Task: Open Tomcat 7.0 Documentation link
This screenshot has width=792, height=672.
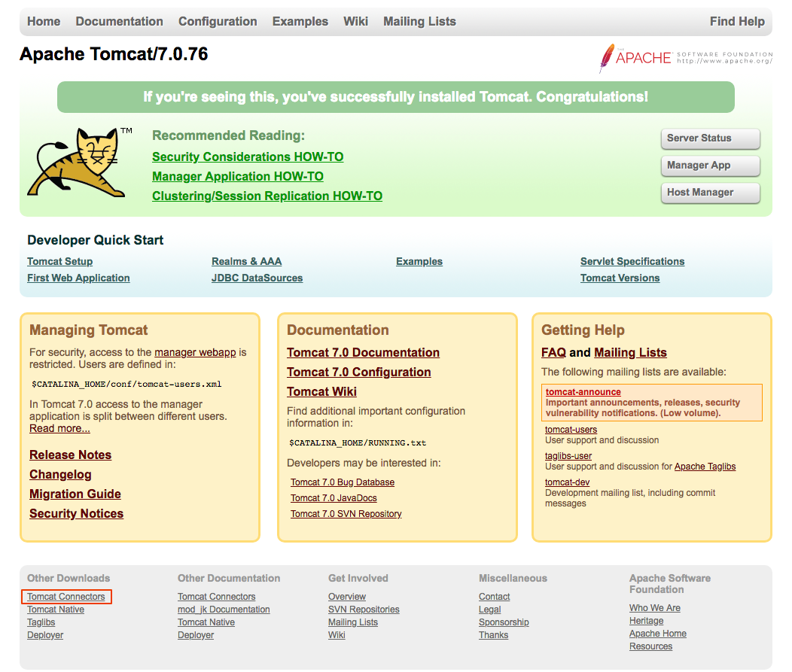Action: (363, 353)
